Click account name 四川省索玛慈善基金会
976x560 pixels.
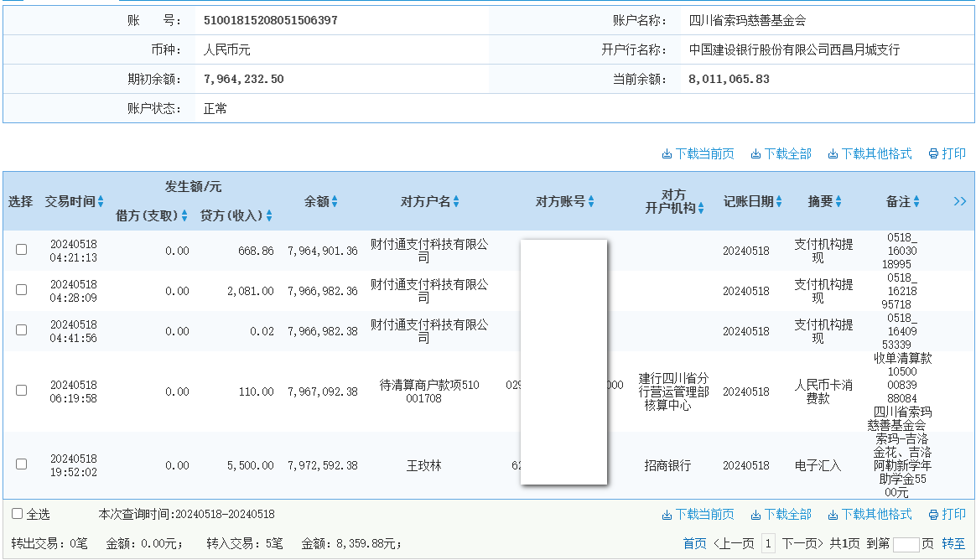pyautogui.click(x=747, y=20)
